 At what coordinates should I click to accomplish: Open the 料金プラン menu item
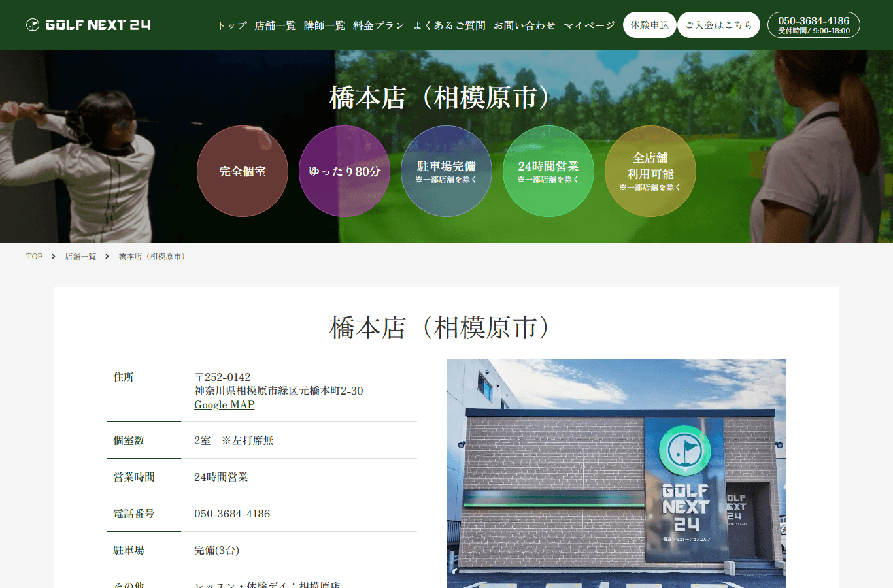coord(379,25)
